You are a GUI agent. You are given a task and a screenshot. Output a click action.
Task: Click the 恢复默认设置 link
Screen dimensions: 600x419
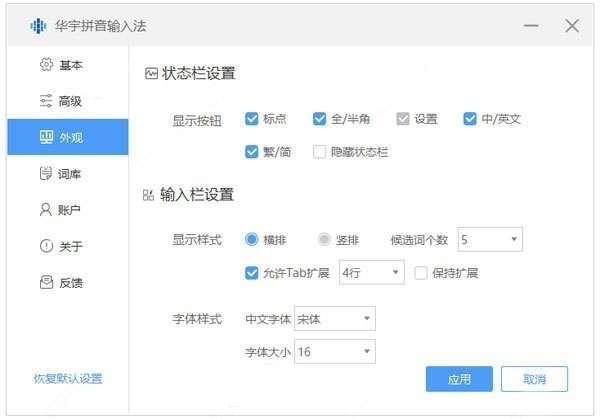pyautogui.click(x=68, y=378)
